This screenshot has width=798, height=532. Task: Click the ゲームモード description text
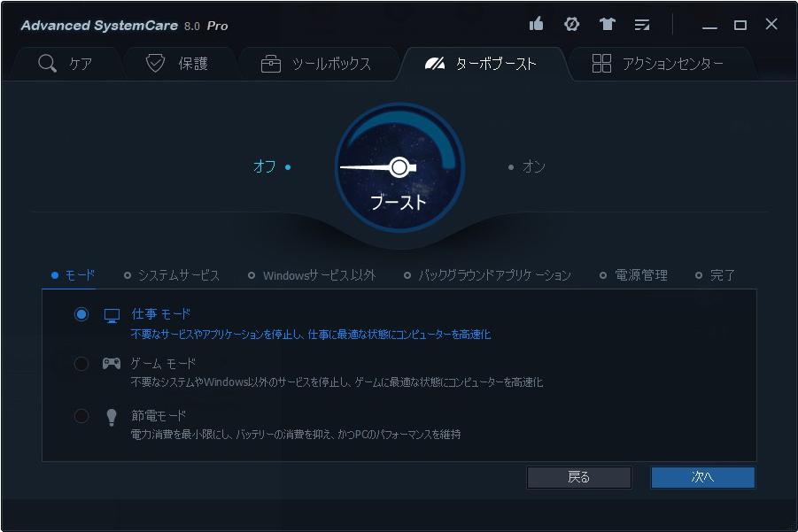[x=337, y=382]
